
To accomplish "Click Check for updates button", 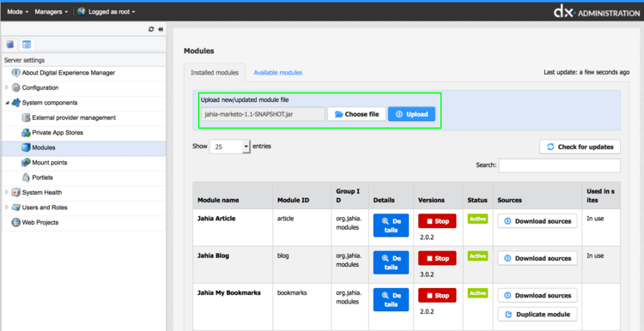I will pos(580,147).
